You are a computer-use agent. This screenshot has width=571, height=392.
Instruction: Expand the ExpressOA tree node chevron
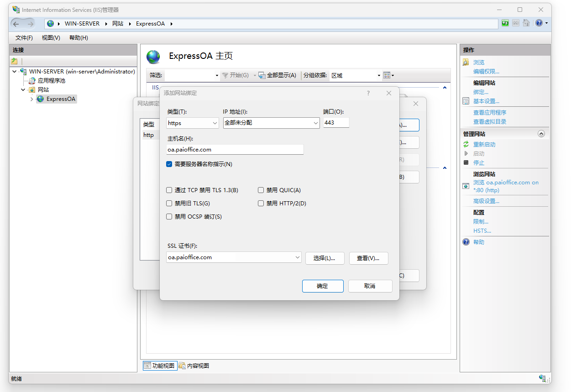[31, 99]
